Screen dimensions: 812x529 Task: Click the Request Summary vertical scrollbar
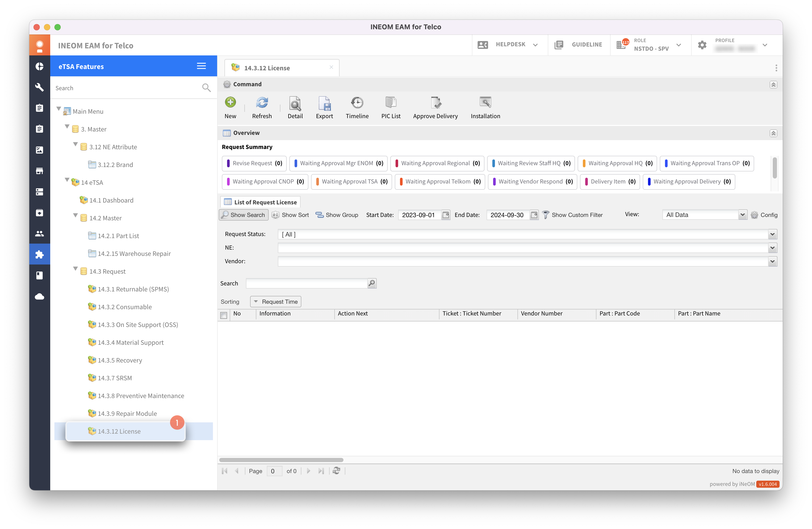775,168
